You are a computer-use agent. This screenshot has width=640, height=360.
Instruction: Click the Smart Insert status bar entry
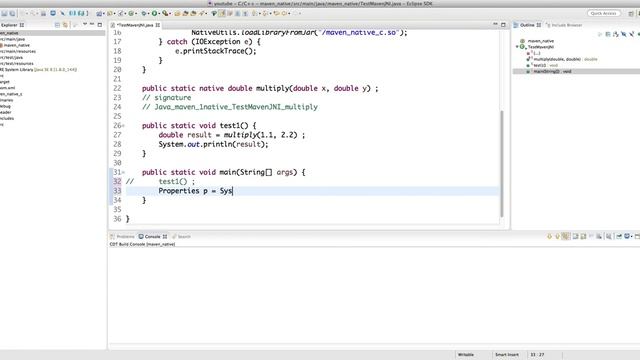coord(507,355)
